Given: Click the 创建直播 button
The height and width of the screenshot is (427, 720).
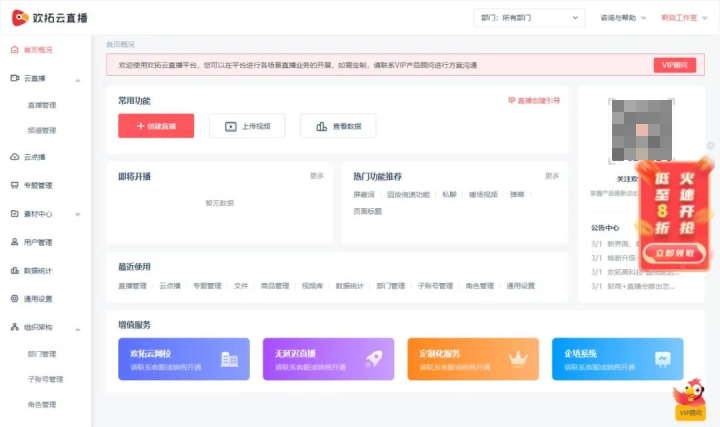Looking at the screenshot, I should [x=156, y=126].
